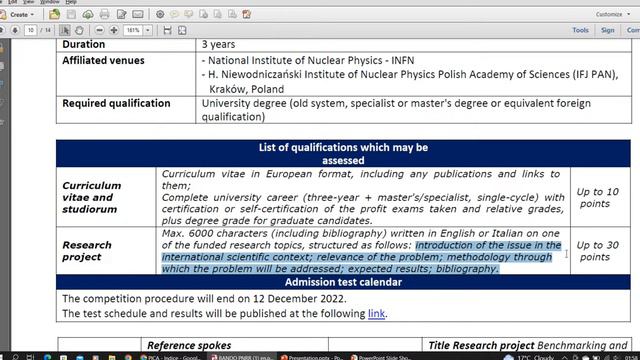
Task: Click the Fit one full page icon
Action: pos(182,30)
